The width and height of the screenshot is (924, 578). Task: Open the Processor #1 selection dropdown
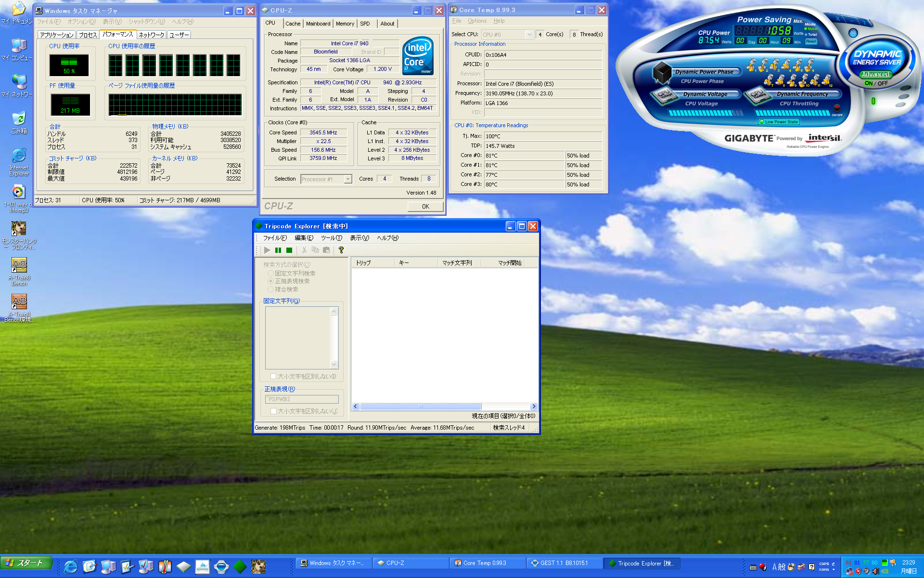pyautogui.click(x=348, y=179)
